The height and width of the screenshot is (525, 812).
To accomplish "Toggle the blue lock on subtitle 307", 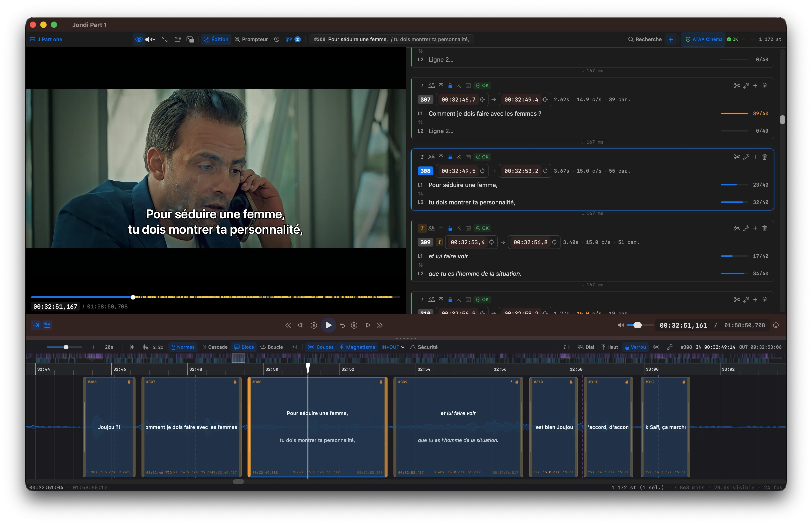I will [x=450, y=86].
